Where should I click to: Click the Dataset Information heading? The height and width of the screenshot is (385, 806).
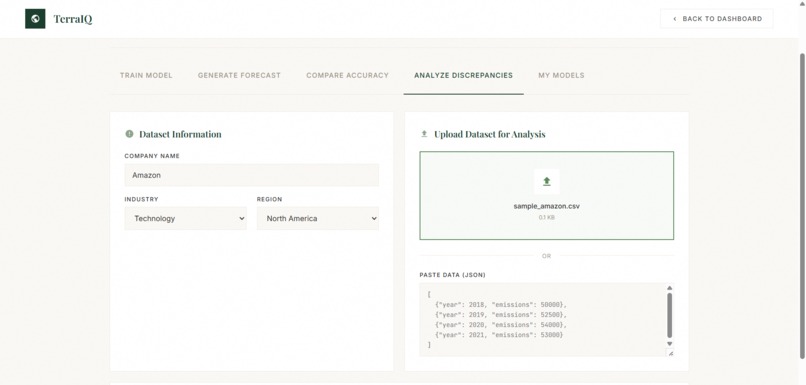pyautogui.click(x=180, y=134)
